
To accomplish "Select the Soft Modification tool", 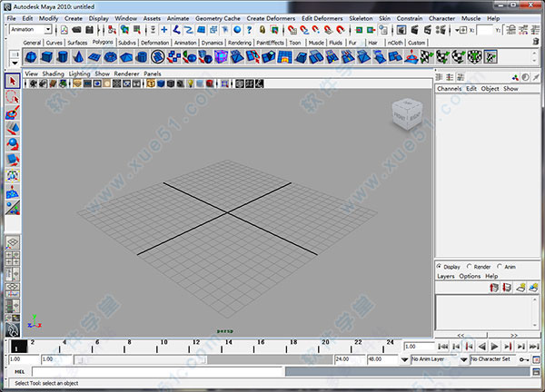I will [13, 191].
